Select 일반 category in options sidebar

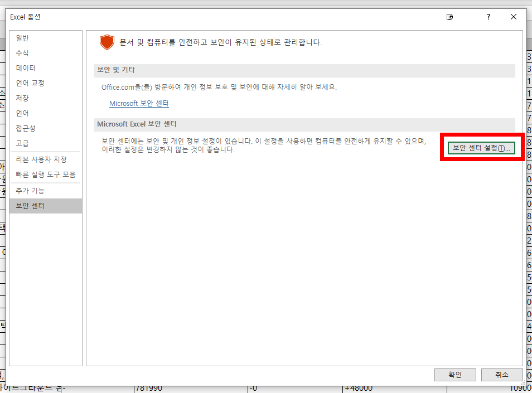(46, 38)
